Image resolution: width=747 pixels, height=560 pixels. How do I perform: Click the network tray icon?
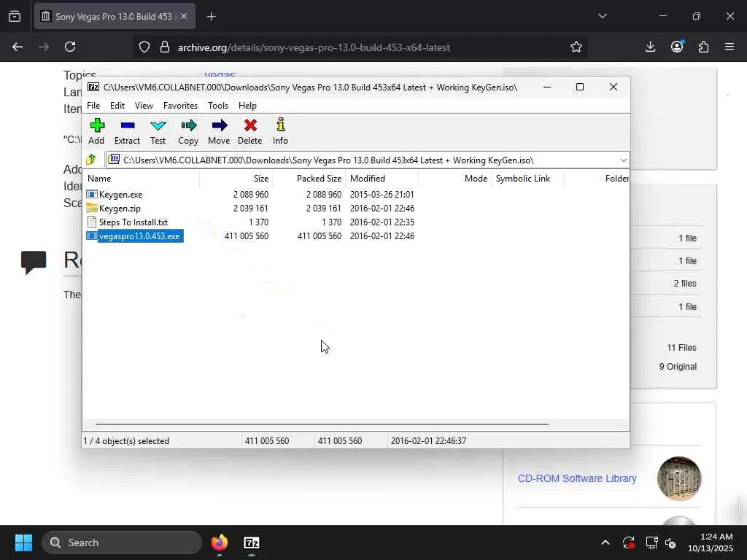pyautogui.click(x=651, y=542)
